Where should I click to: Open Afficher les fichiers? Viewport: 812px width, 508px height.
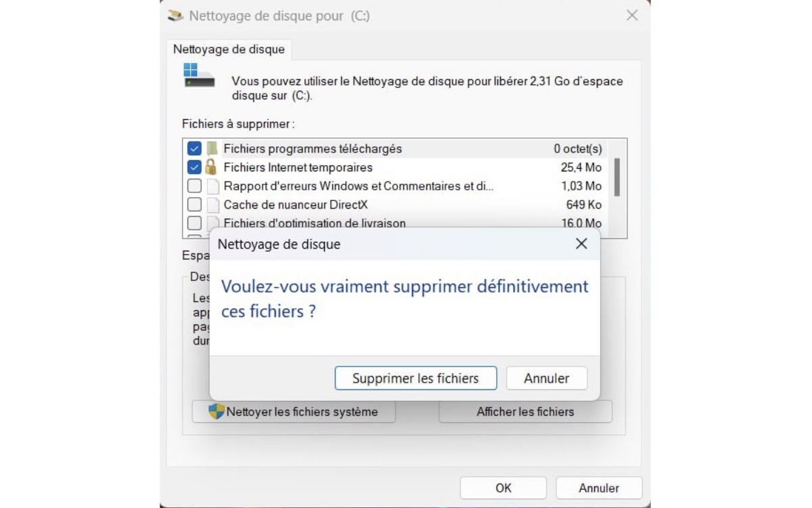coord(524,411)
